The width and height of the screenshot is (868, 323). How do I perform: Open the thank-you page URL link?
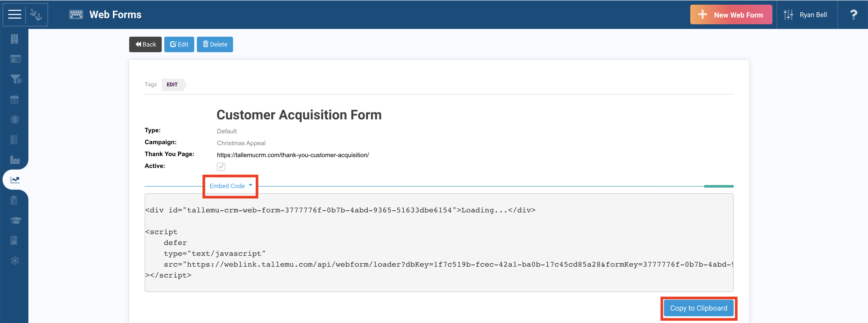[x=293, y=155]
